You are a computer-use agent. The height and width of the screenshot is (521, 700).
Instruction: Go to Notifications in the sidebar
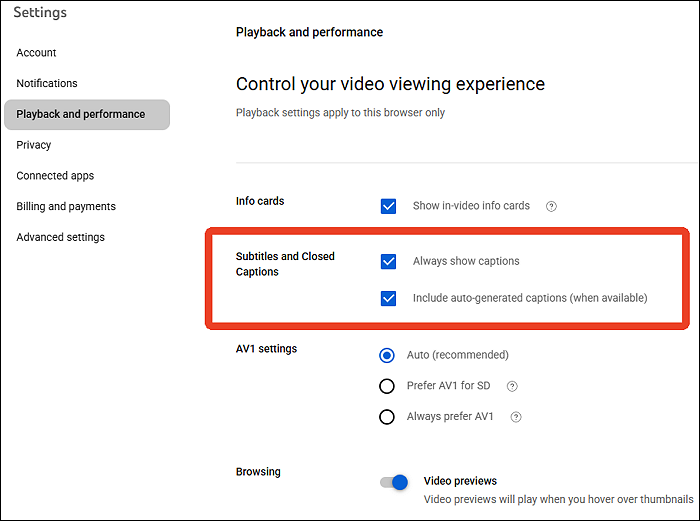[x=47, y=84]
